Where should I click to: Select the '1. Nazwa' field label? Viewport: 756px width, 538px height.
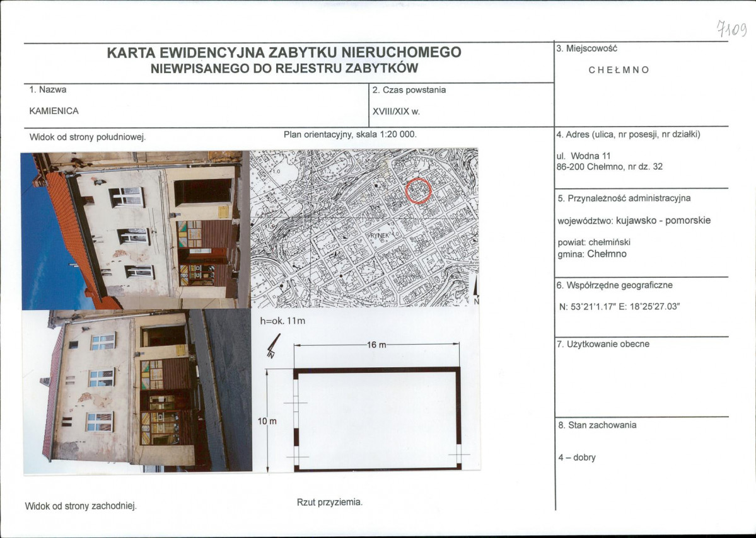(48, 89)
